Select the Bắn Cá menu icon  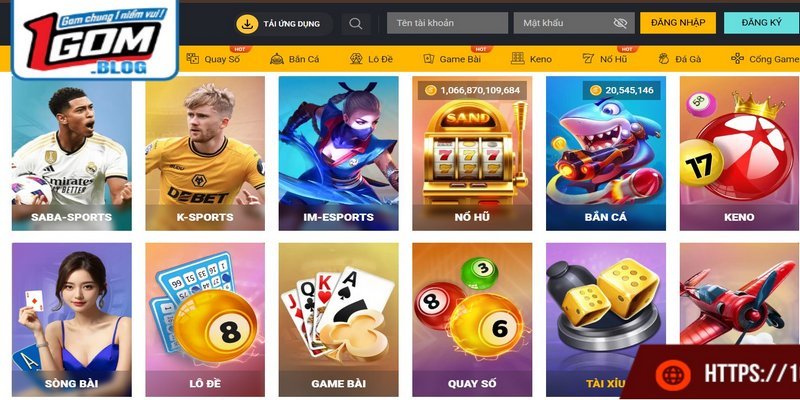point(277,59)
